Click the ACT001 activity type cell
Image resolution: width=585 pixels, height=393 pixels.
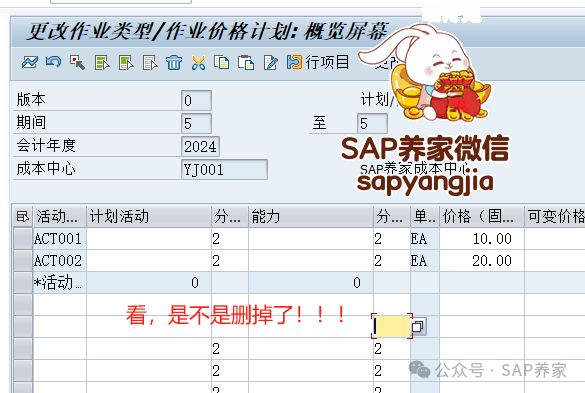60,238
